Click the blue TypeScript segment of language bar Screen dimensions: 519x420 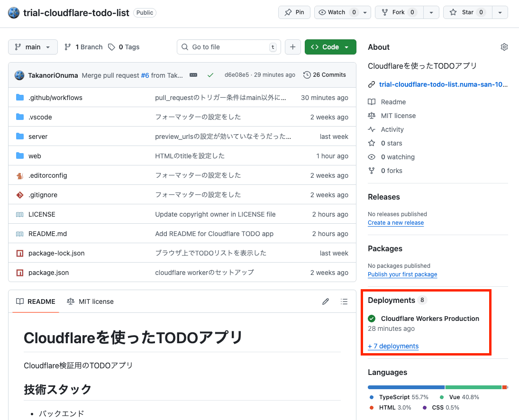pyautogui.click(x=406, y=387)
